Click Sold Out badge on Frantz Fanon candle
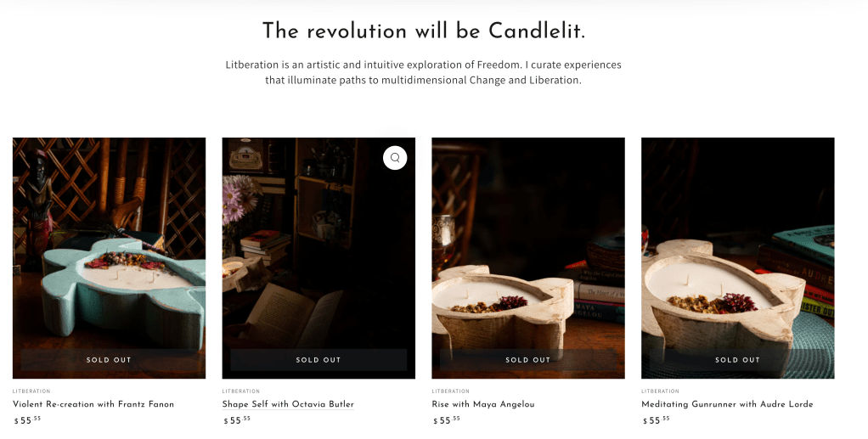Viewport: 868px width, 439px height. pos(109,360)
